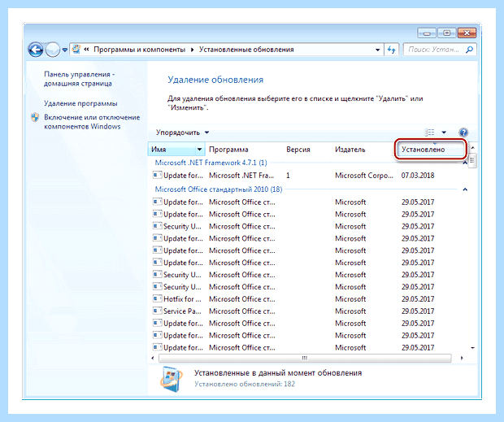504x422 pixels.
Task: Click the greyed Forward navigation arrow
Action: (x=52, y=50)
